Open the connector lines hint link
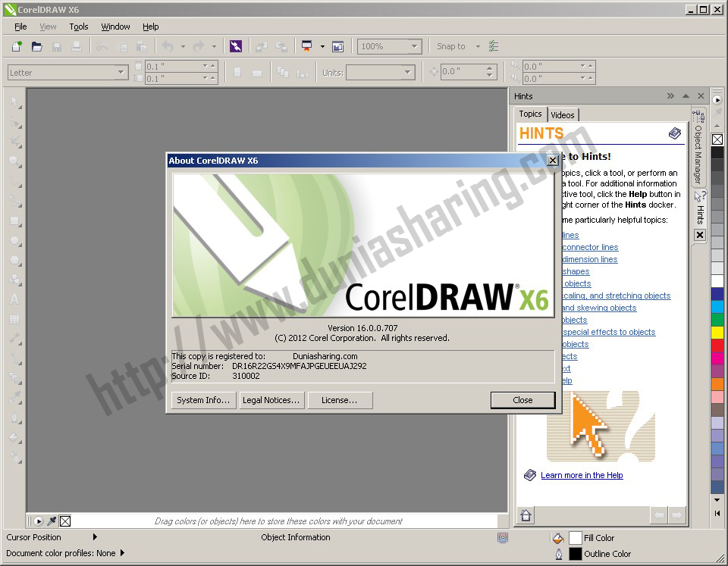Viewport: 728px width, 566px height. click(x=590, y=247)
